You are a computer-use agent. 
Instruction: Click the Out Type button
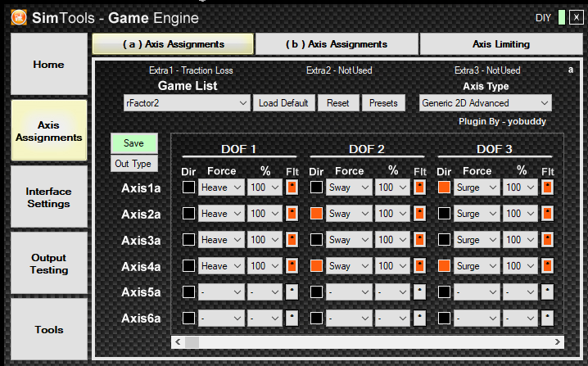point(133,164)
